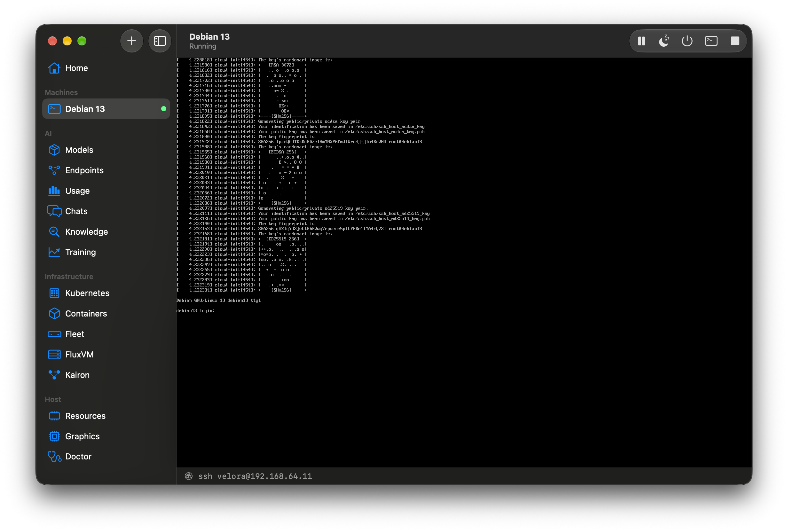This screenshot has width=788, height=532.
Task: Open the Kairon item
Action: 106,375
